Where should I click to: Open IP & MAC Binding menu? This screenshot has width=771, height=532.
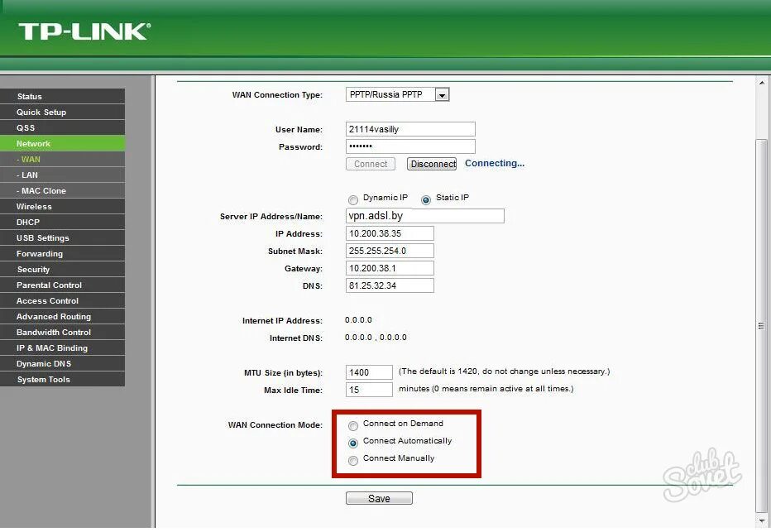click(62, 348)
